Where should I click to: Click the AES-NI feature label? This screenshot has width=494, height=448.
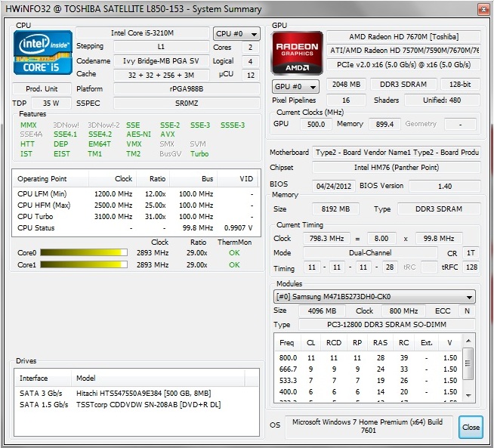pyautogui.click(x=139, y=134)
